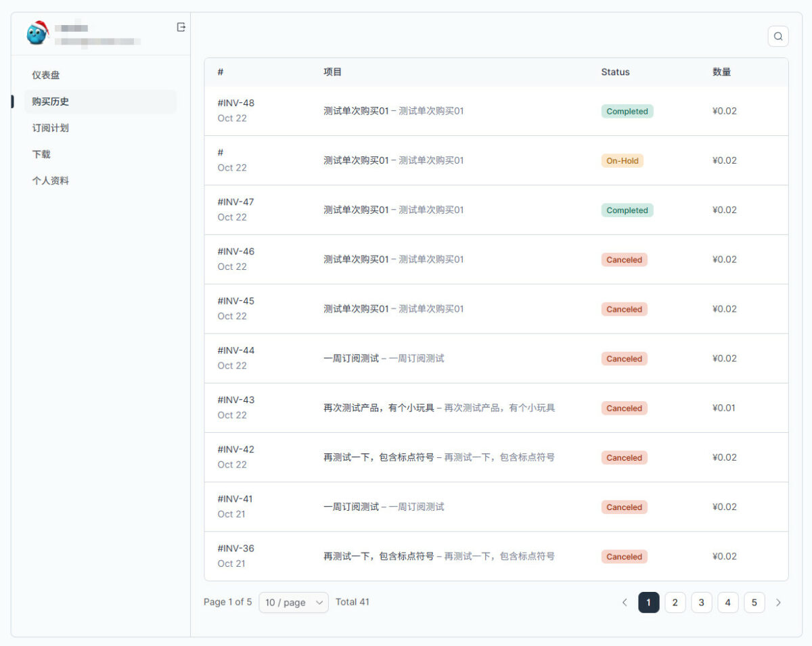The height and width of the screenshot is (646, 812).
Task: Switch to page 2 of purchase history
Action: 675,602
